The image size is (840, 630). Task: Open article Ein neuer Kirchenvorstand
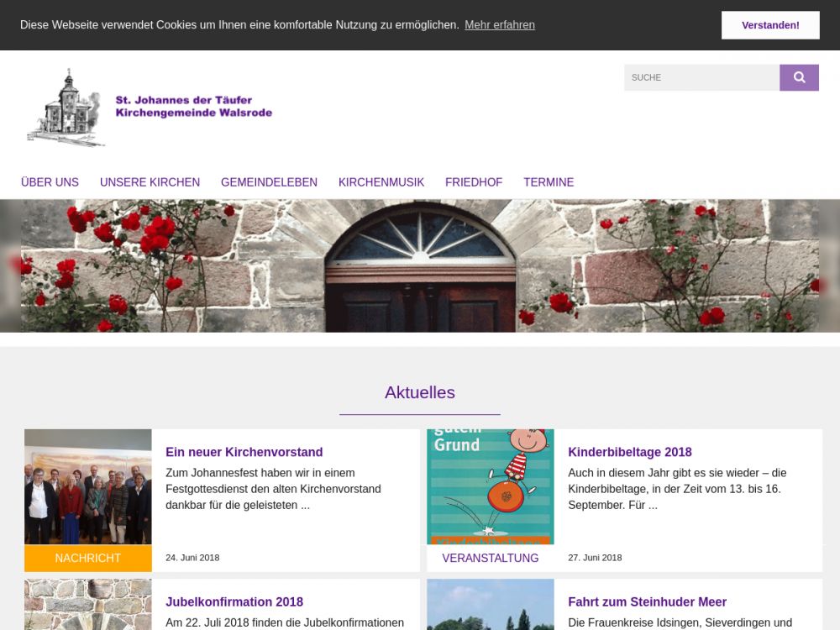point(244,452)
